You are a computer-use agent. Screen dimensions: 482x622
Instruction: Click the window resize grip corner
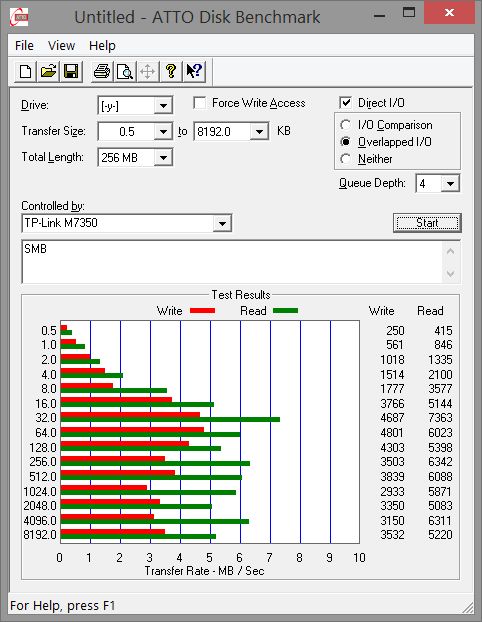[x=469, y=607]
